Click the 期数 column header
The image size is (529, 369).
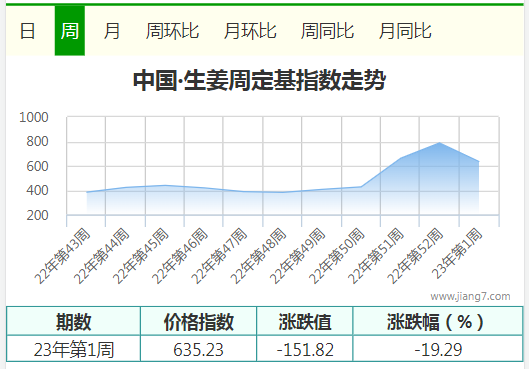click(x=74, y=321)
